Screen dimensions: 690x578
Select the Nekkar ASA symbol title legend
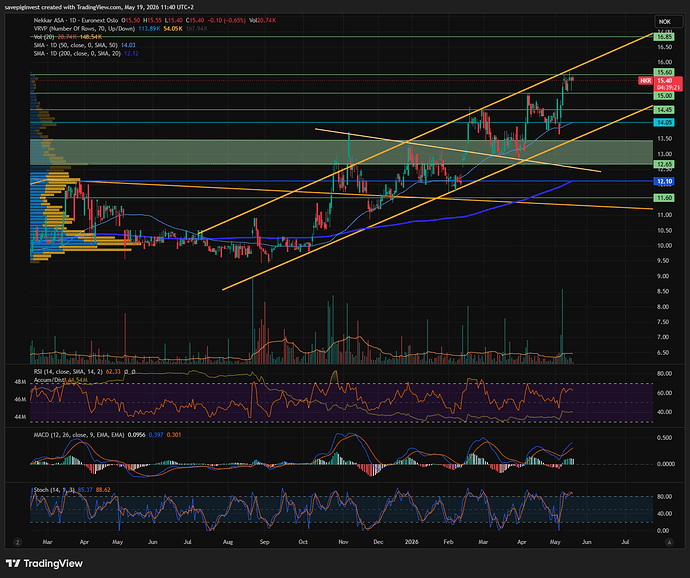click(x=76, y=20)
